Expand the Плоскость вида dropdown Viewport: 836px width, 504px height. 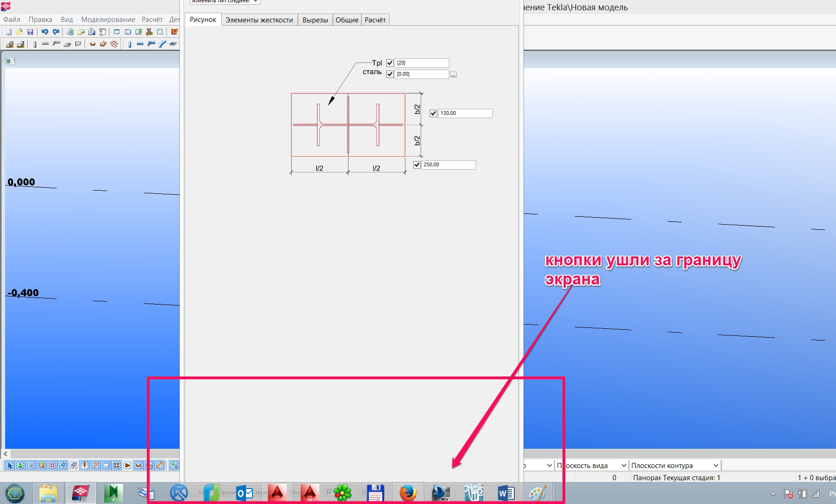[x=623, y=465]
